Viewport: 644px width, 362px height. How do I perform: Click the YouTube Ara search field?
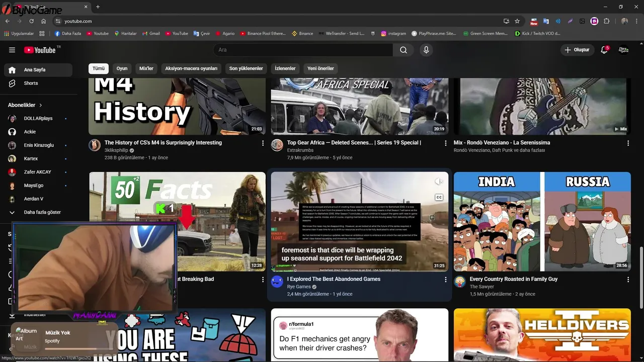(x=303, y=50)
